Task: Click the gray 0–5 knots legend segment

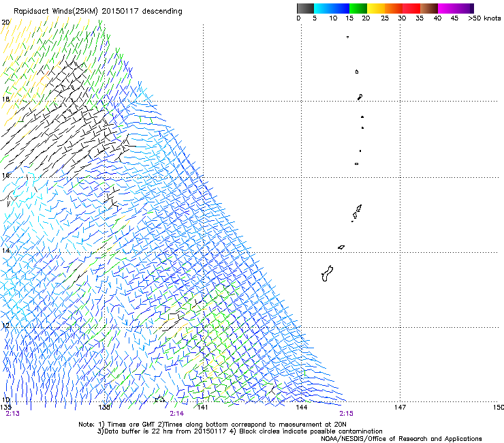Action: coord(305,8)
